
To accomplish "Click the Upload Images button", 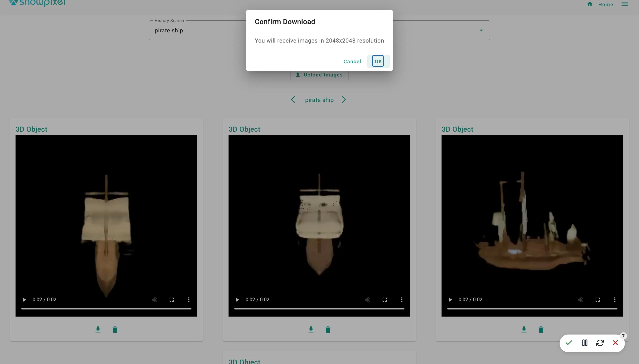I will (319, 75).
